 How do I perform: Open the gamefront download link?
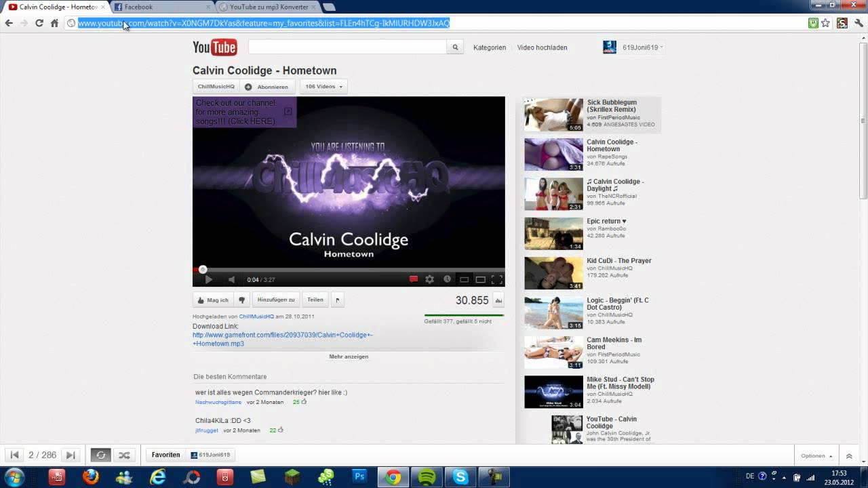click(x=282, y=339)
